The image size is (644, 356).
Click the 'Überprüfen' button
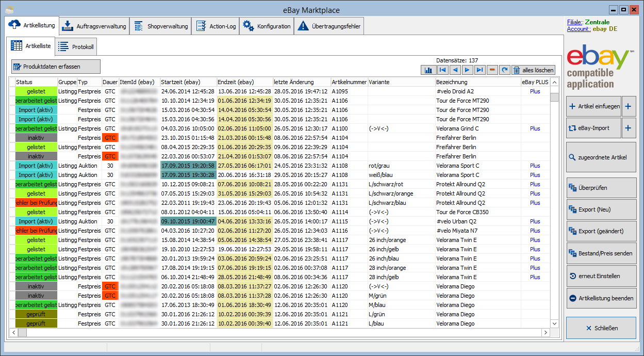point(601,188)
